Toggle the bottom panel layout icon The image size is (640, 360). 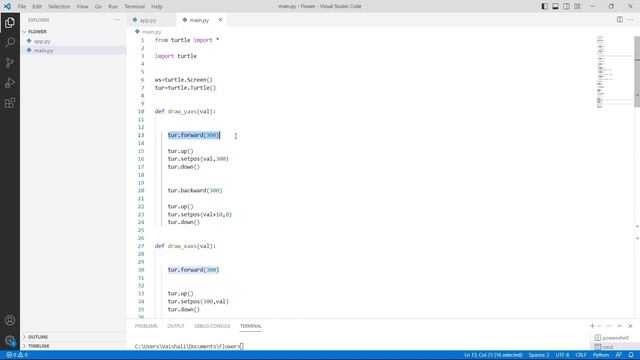tap(556, 6)
